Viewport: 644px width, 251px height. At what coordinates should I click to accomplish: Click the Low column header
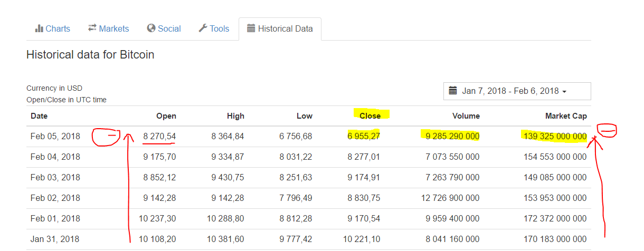click(x=305, y=116)
